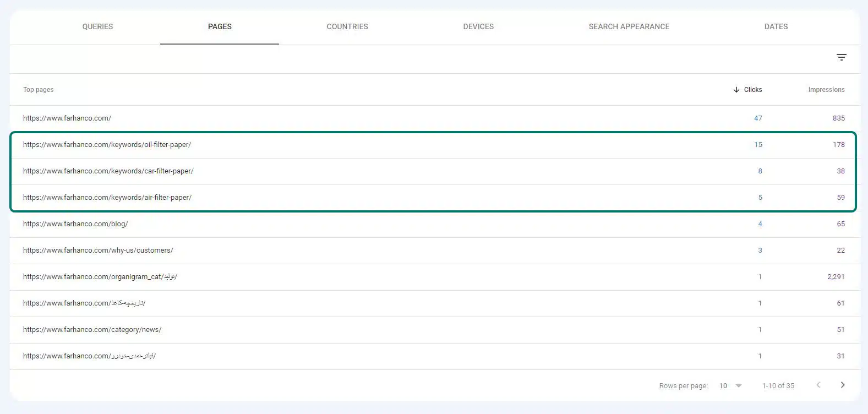Screen dimensions: 868x414
Task: Open the farhanco.com homepage row
Action: pos(67,118)
